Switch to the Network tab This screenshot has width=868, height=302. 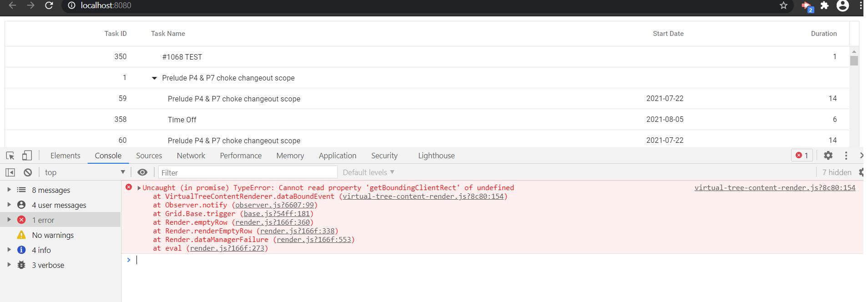(191, 156)
